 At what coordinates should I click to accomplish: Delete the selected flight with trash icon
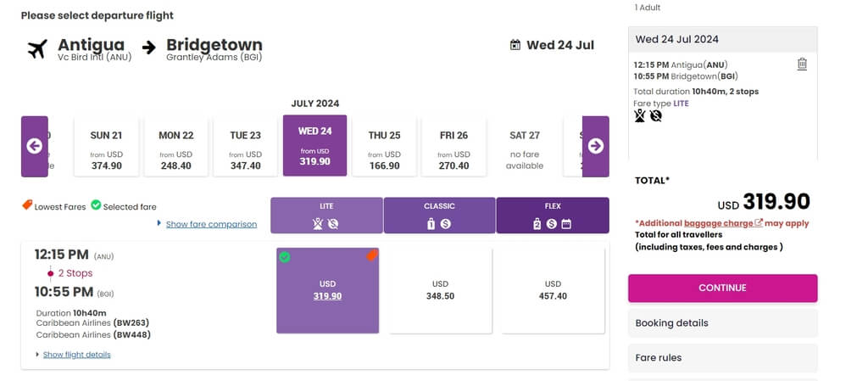click(x=802, y=64)
